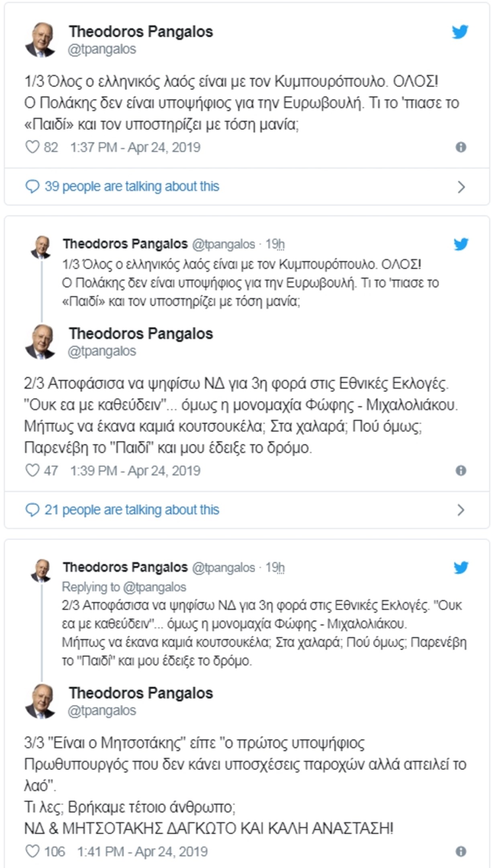This screenshot has height=868, width=497.
Task: Like the first tweet with 82 likes
Action: pos(33,147)
